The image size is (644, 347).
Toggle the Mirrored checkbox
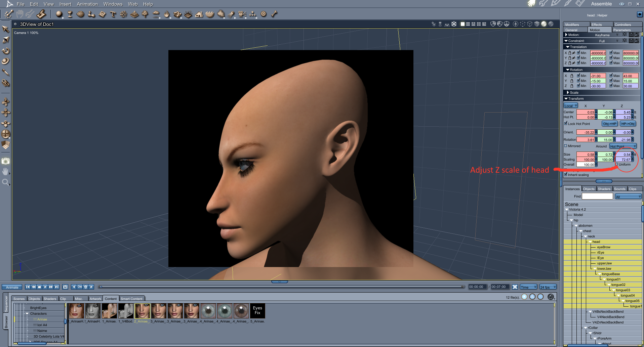(x=566, y=146)
